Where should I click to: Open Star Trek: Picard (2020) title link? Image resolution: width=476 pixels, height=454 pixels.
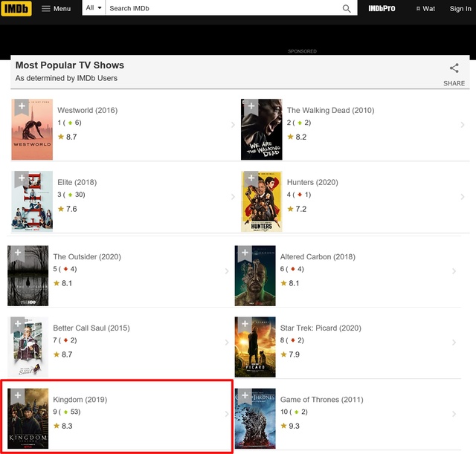tap(321, 328)
